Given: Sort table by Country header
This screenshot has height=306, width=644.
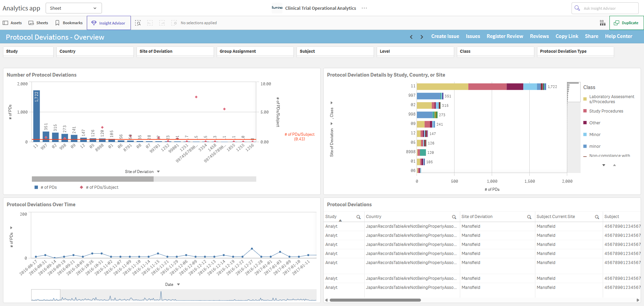Looking at the screenshot, I should click(374, 217).
